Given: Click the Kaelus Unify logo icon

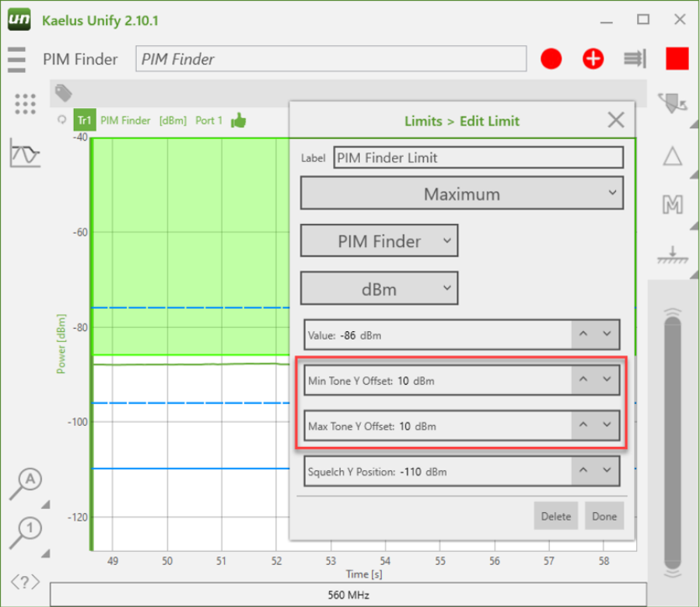Looking at the screenshot, I should point(19,19).
